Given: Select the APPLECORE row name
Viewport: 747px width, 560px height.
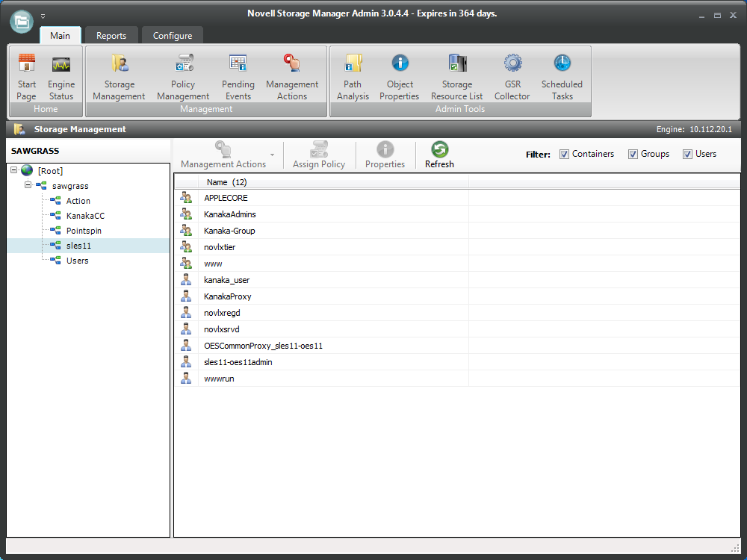Looking at the screenshot, I should click(226, 198).
